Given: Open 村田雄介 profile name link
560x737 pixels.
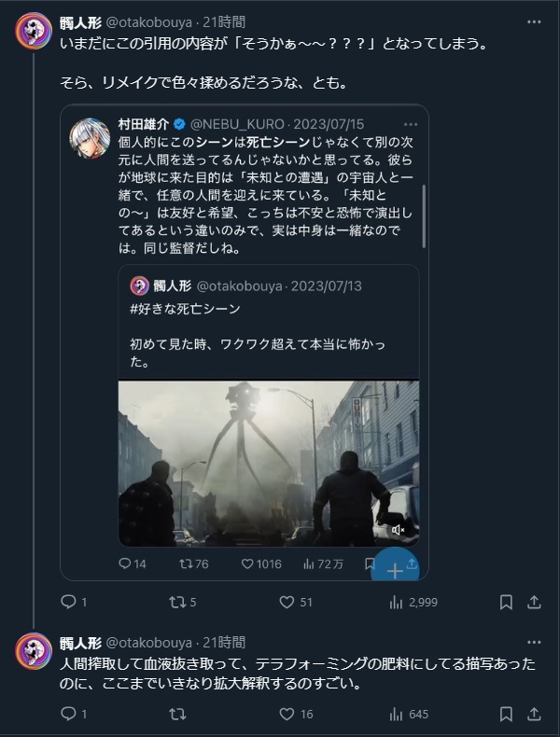Looking at the screenshot, I should coord(145,123).
